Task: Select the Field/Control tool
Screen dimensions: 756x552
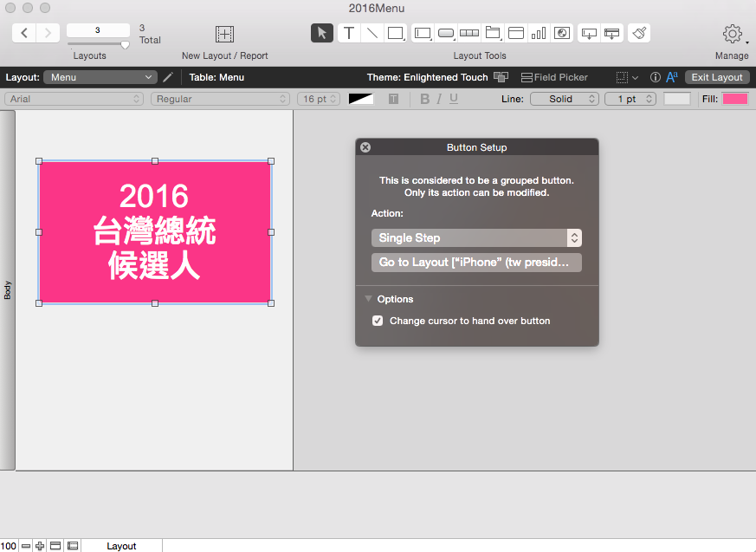Action: coord(423,33)
